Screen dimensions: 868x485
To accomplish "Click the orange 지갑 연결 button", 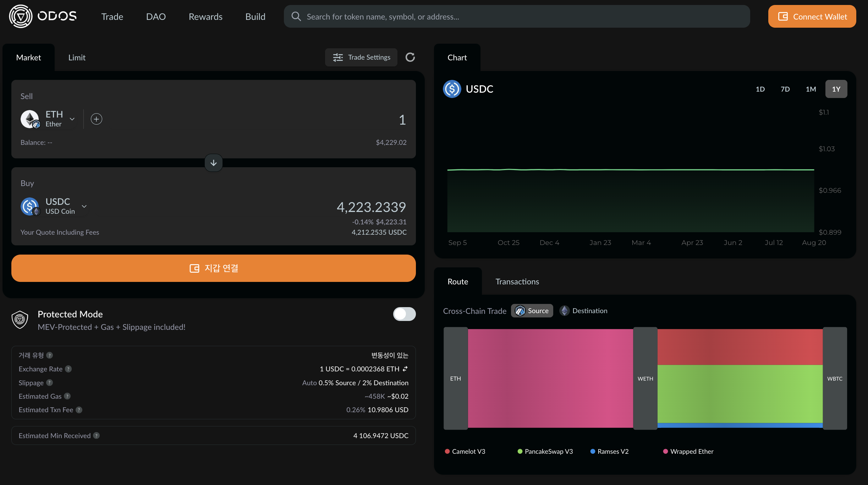I will click(214, 268).
